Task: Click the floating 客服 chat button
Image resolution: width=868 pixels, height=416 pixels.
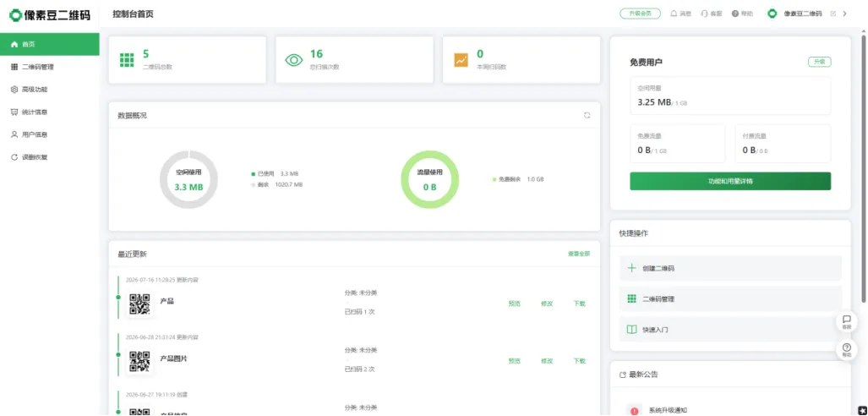Action: [846, 322]
